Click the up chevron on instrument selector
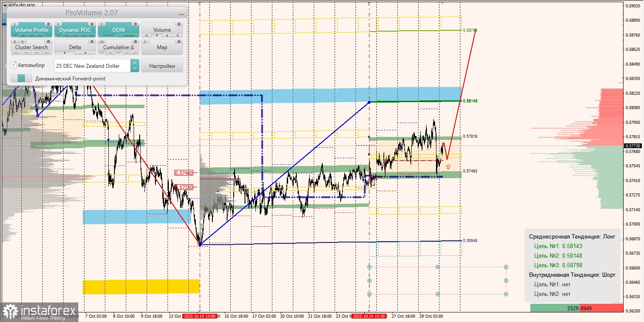Screen dimensions: 644x322 135,63
